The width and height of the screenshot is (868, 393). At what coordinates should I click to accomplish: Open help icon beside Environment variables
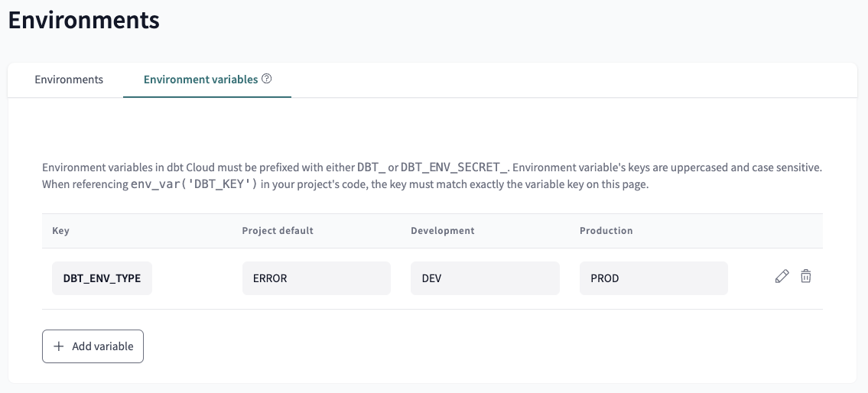(267, 79)
